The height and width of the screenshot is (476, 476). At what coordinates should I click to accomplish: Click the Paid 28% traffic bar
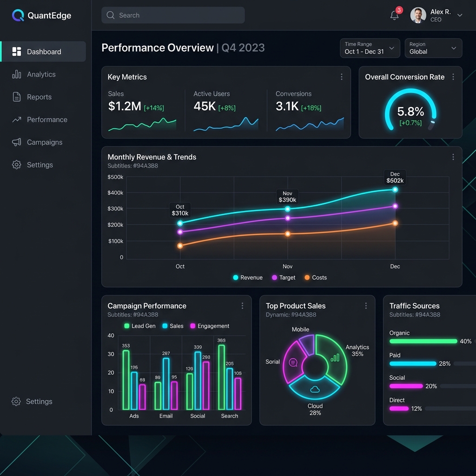click(413, 364)
